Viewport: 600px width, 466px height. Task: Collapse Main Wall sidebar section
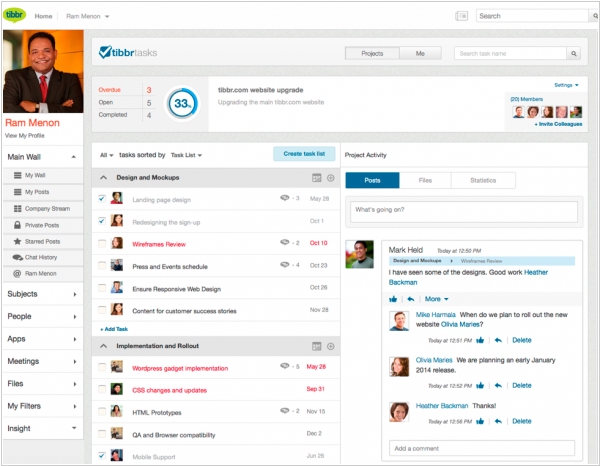[x=73, y=157]
